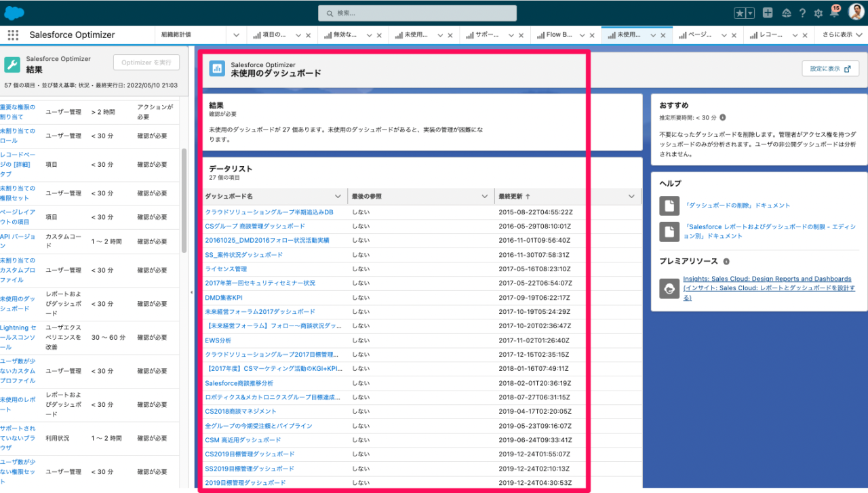Click the date 2015-08-22T04:55:22Z cell

536,212
